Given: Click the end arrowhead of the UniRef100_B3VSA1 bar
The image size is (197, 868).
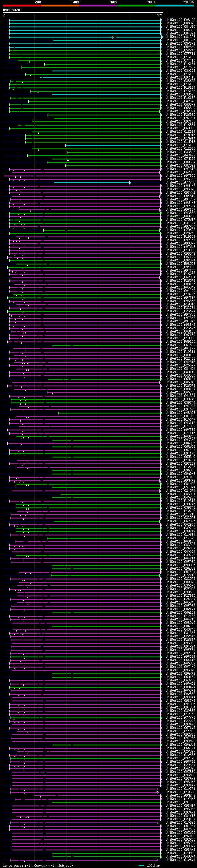Looking at the screenshot, I should click(x=160, y=111).
